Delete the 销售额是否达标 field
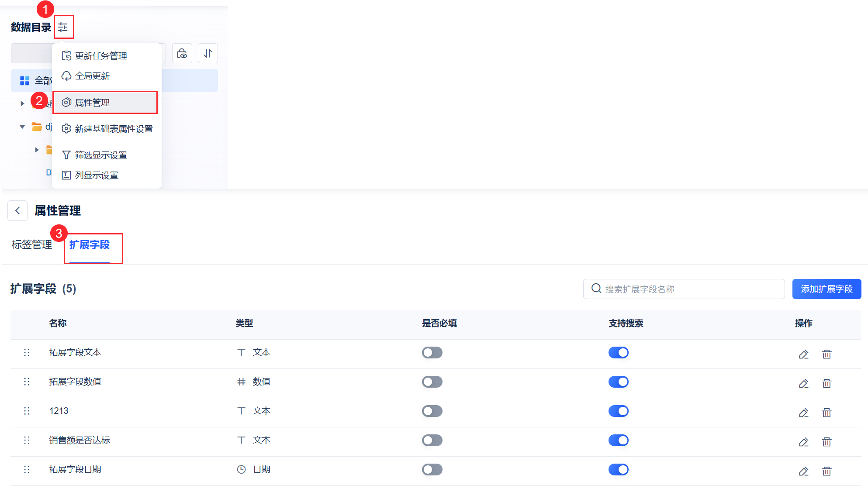868x492 pixels. pos(827,442)
